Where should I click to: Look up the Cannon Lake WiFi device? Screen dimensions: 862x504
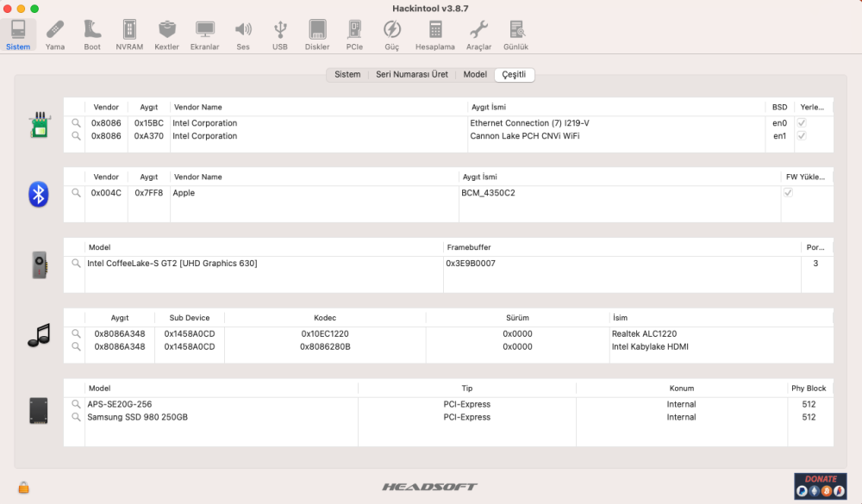click(76, 136)
